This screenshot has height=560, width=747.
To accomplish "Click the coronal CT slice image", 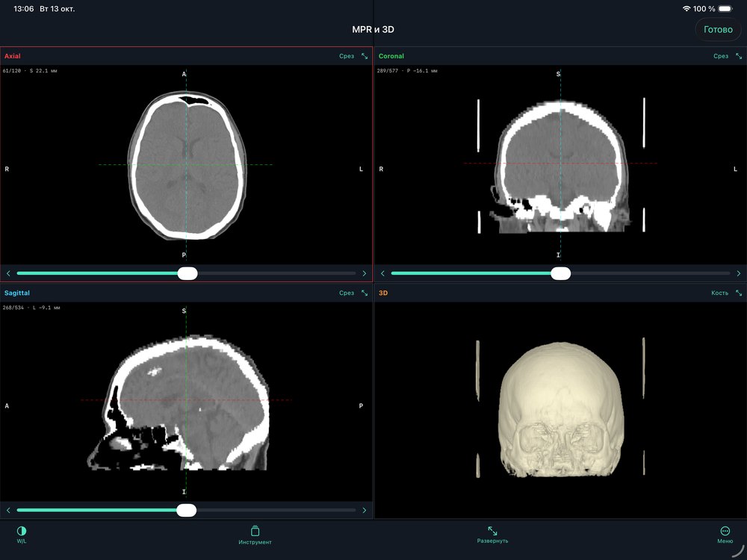I will 561,167.
